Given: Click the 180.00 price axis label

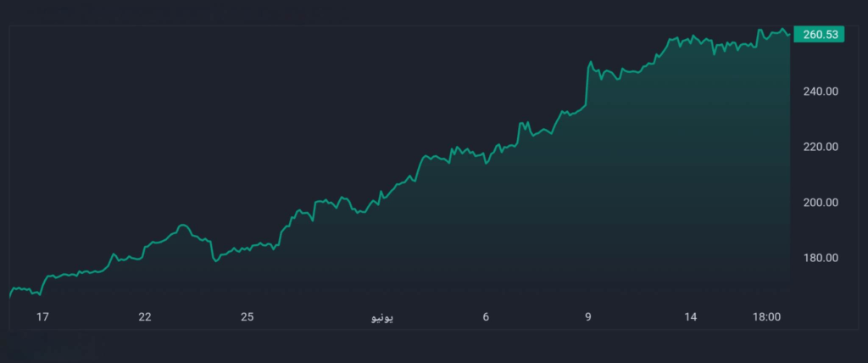Looking at the screenshot, I should pos(821,258).
